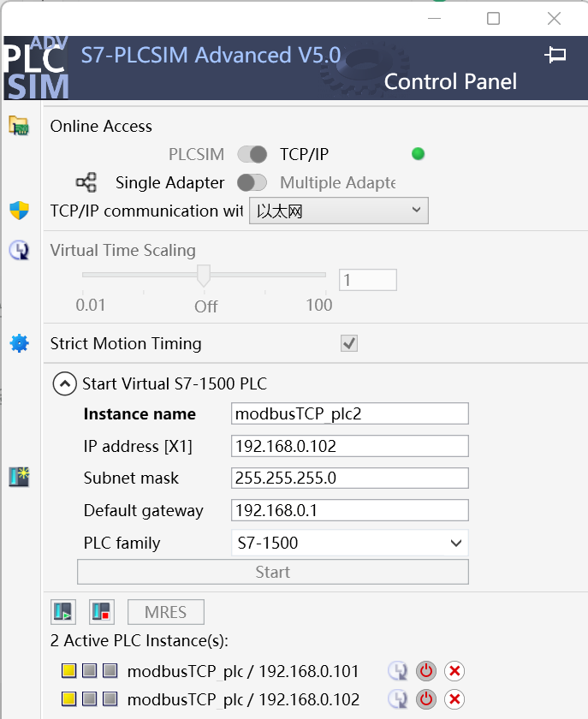Remove the 192.168.0.102 instance with red X
The image size is (588, 719).
[454, 699]
